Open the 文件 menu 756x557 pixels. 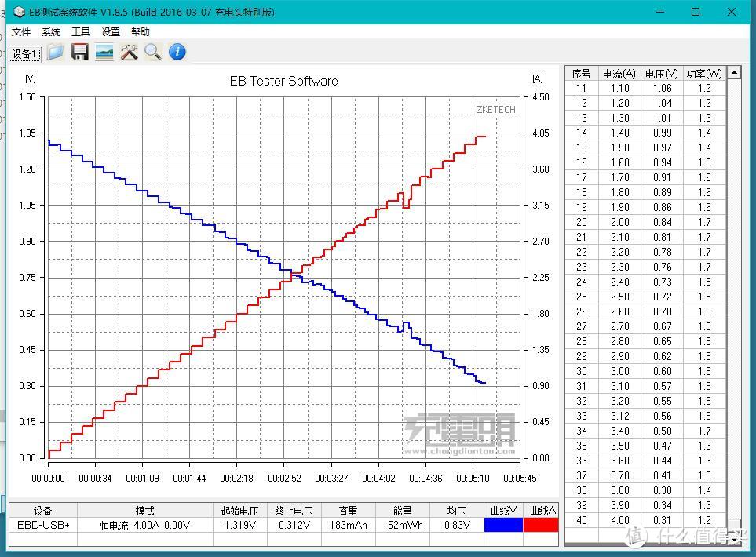tap(21, 32)
